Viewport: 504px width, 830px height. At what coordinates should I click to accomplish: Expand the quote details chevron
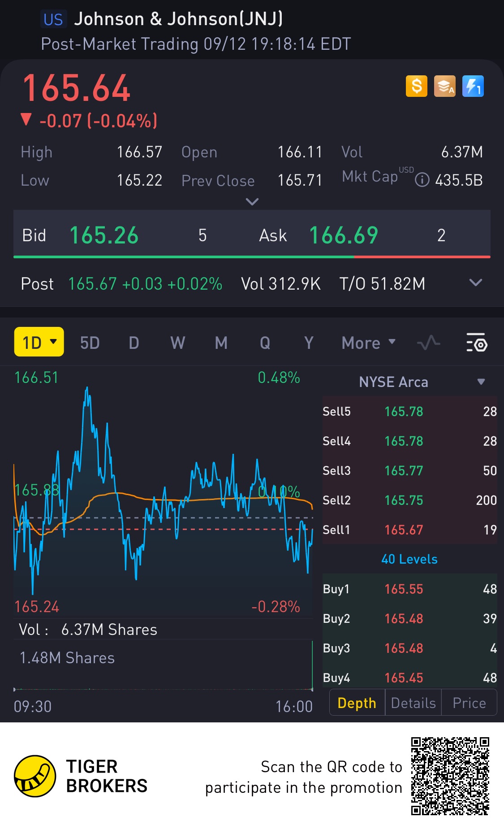point(252,202)
